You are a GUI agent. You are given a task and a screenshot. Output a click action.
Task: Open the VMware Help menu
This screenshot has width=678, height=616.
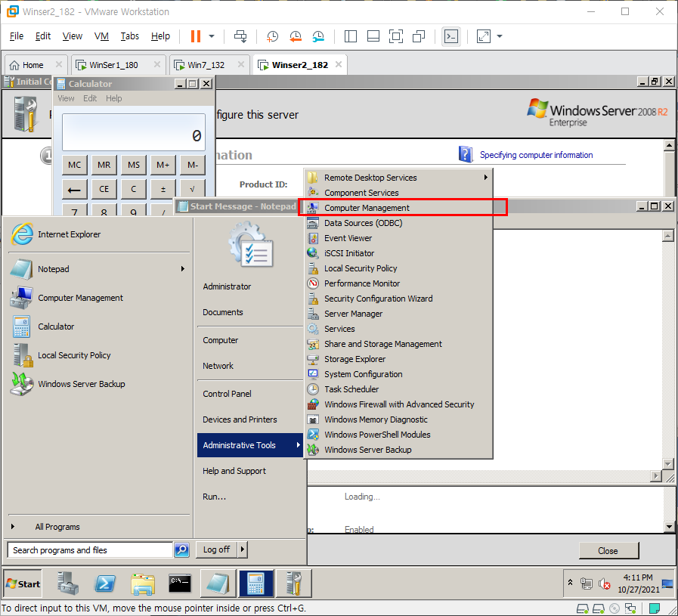pyautogui.click(x=160, y=36)
